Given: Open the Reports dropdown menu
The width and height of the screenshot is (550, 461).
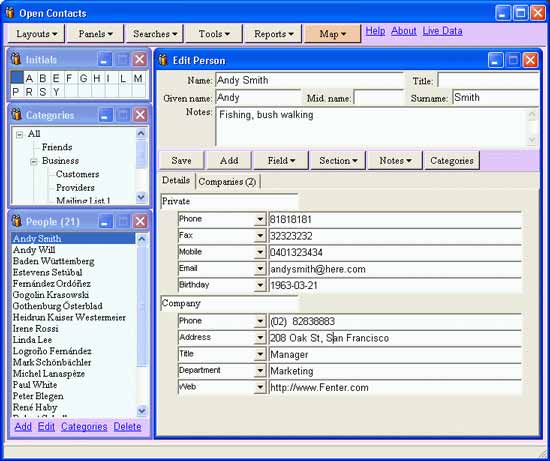Looking at the screenshot, I should point(273,34).
